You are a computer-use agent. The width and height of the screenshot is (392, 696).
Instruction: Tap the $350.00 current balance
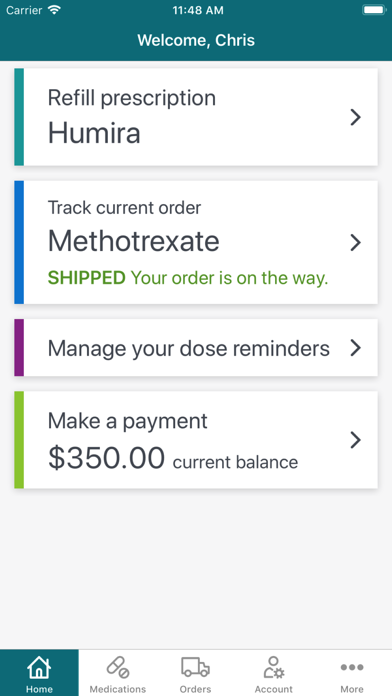click(x=173, y=459)
